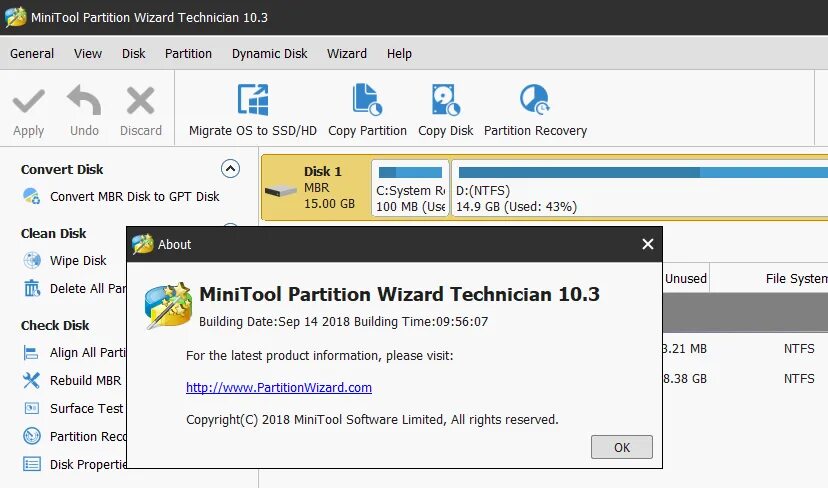Click the 8.38 GB unused value
This screenshot has height=488, width=828.
click(685, 379)
